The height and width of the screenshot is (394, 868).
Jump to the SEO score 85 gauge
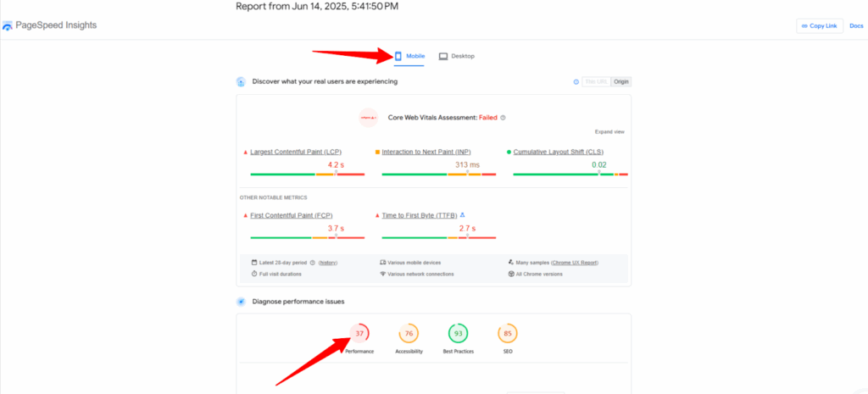(508, 334)
